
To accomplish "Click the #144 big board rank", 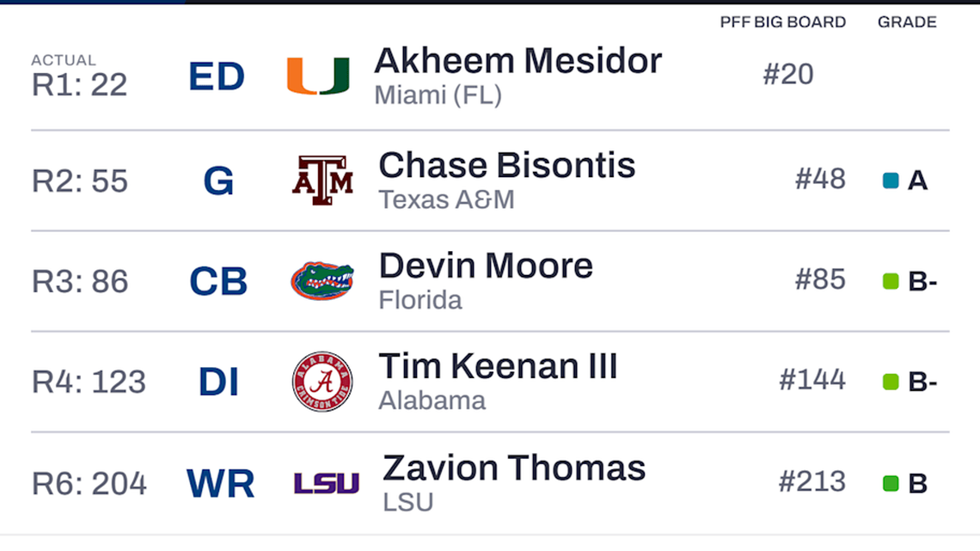I will 812,380.
